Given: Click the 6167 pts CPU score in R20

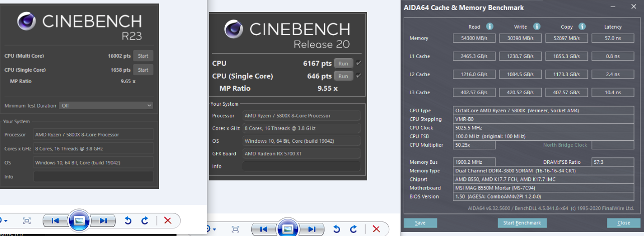Looking at the screenshot, I should point(317,63).
